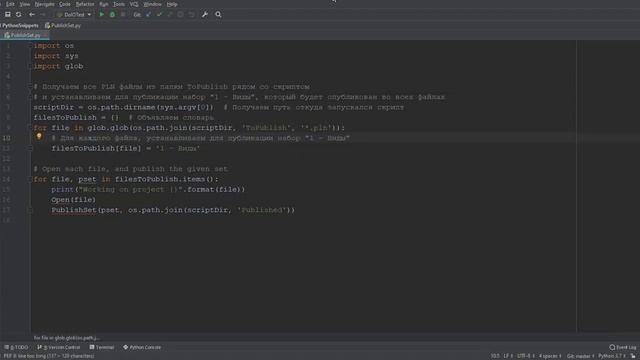Click the Git compare/push icon
The width and height of the screenshot is (640, 360).
click(170, 14)
